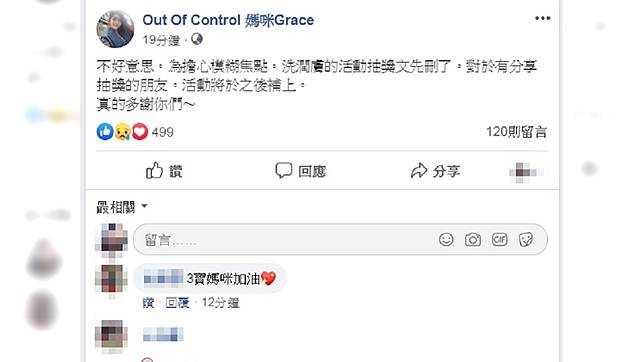View the 120則留言 comments count
The height and width of the screenshot is (362, 644).
[516, 132]
